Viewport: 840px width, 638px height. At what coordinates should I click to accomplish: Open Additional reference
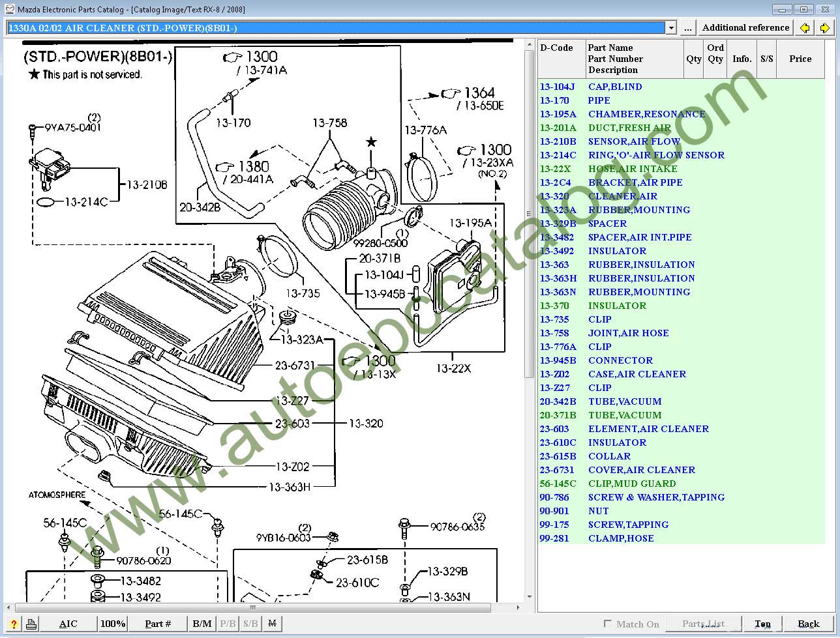coord(745,28)
